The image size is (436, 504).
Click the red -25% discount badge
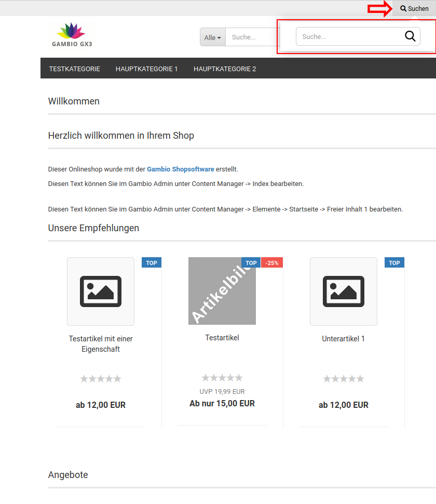(271, 263)
